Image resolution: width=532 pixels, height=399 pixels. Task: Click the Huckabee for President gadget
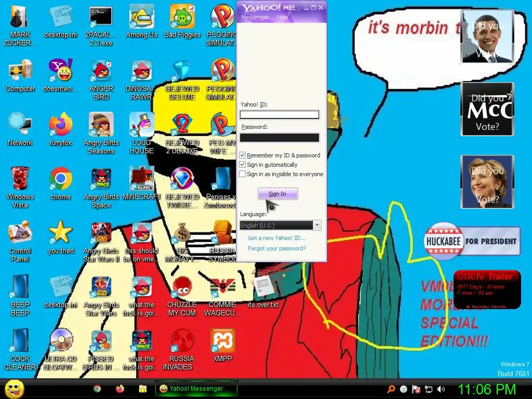[472, 241]
